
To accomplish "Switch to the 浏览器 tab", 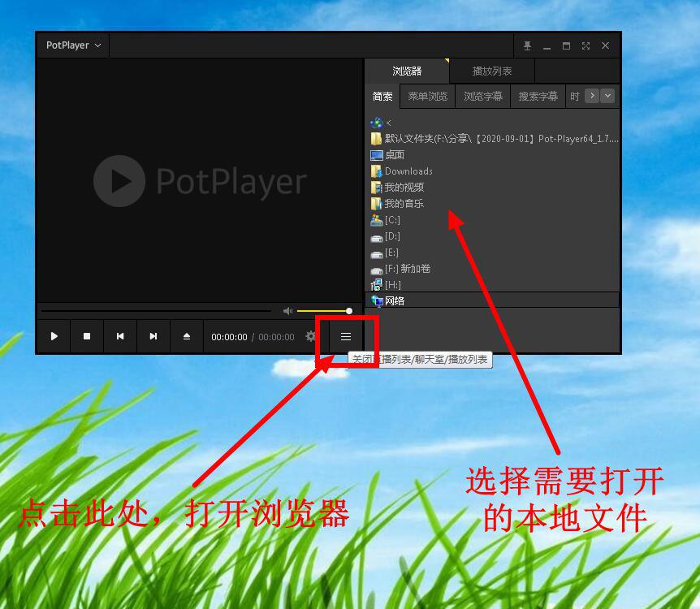I will click(x=407, y=71).
